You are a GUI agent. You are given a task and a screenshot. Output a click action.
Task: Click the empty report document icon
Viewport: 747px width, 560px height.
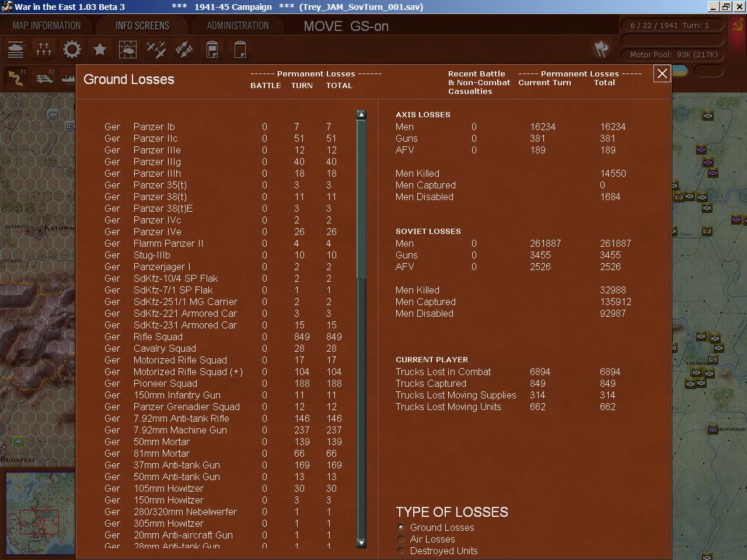tap(240, 50)
